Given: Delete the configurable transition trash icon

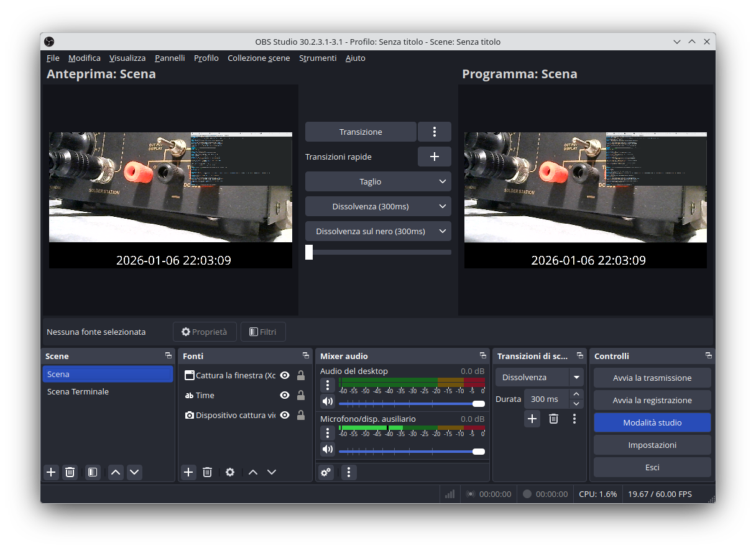Looking at the screenshot, I should [553, 419].
